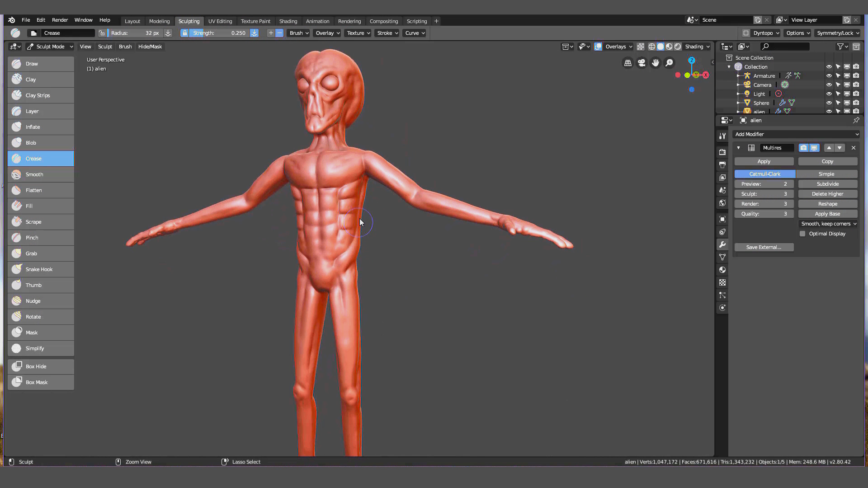
Task: Click the Subdivide button
Action: (828, 184)
